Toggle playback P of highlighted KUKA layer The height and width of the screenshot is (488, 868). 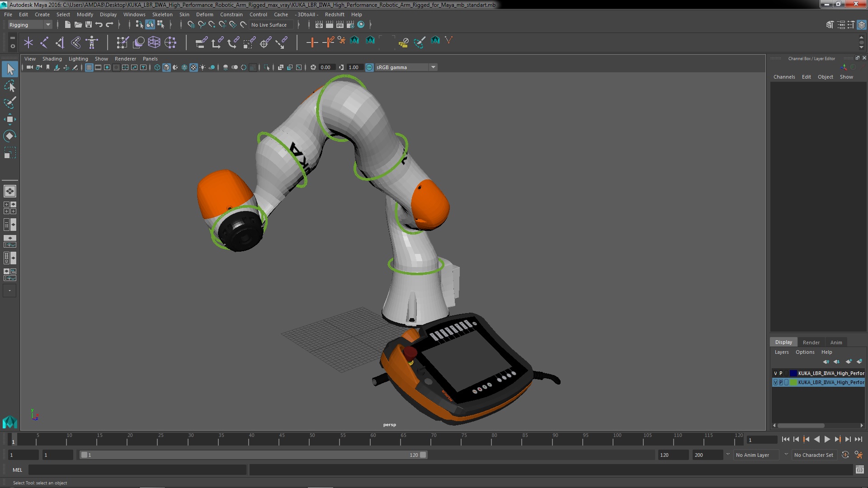click(x=781, y=382)
